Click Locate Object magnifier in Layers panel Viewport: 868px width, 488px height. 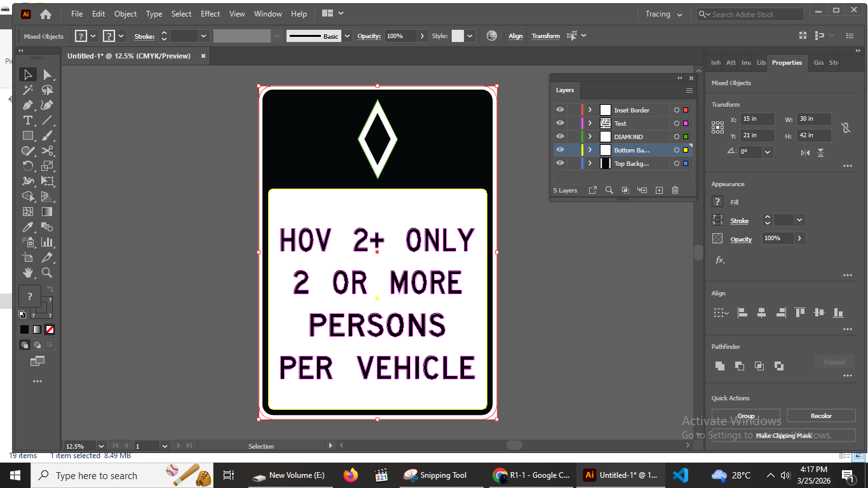[x=609, y=190]
